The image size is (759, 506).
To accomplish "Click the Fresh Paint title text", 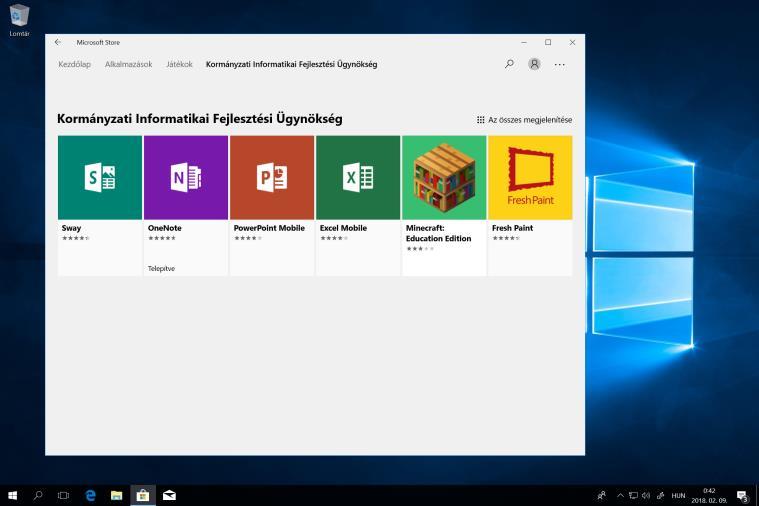I will point(512,228).
